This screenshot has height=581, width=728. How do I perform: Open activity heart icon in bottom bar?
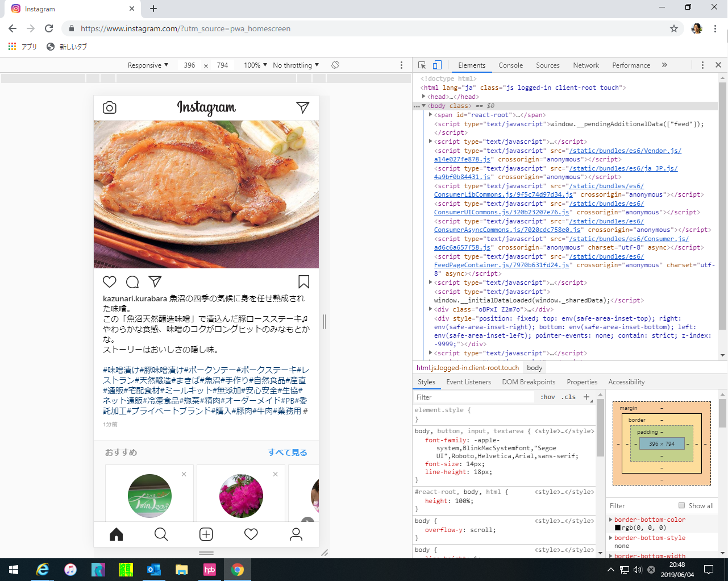tap(251, 534)
